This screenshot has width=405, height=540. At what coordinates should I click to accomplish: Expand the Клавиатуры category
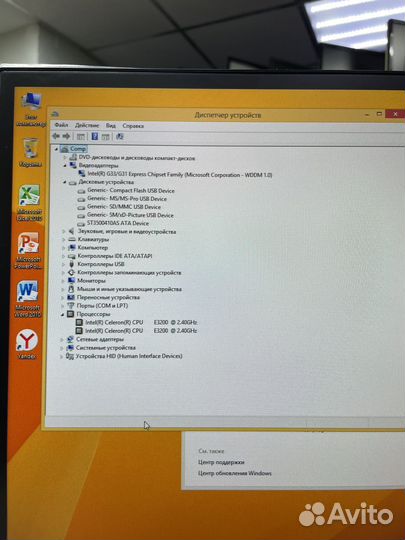tap(64, 239)
